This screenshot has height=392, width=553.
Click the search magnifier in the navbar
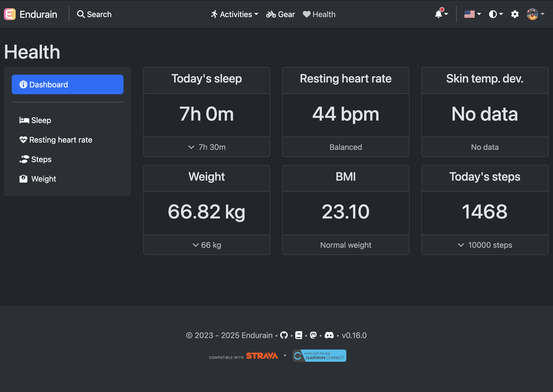pos(81,14)
